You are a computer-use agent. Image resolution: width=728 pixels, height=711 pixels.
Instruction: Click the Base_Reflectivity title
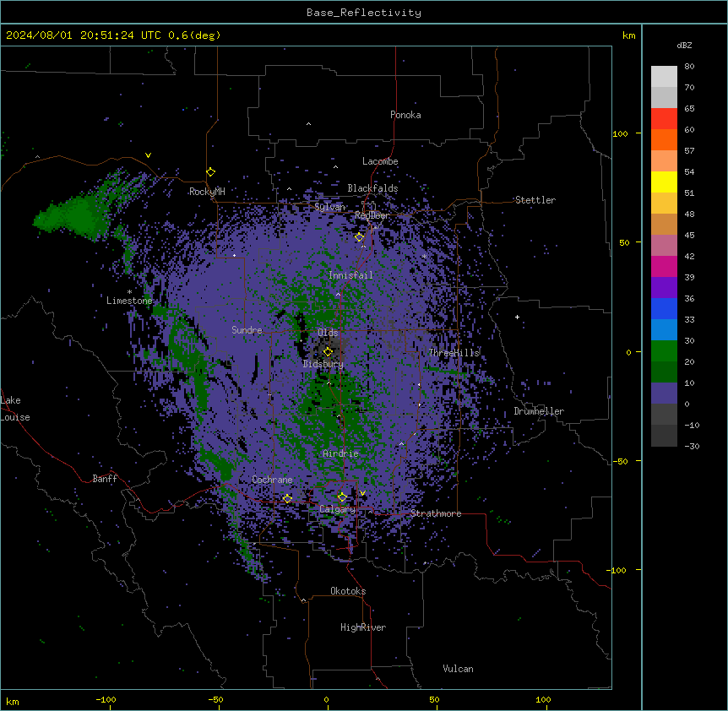click(x=364, y=13)
